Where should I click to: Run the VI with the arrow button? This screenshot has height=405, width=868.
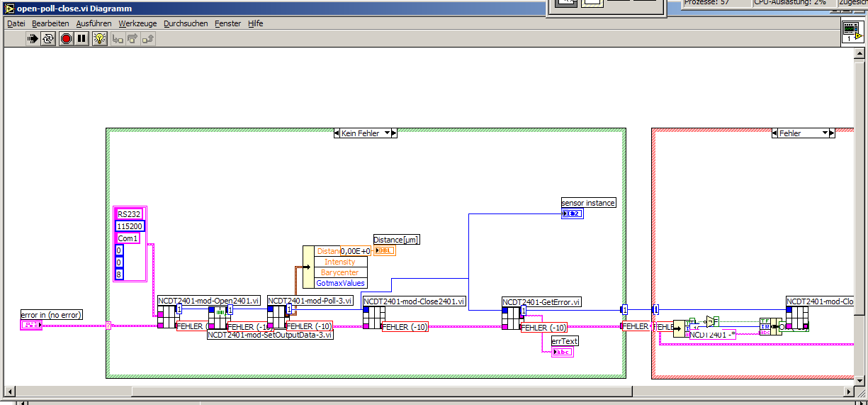33,39
